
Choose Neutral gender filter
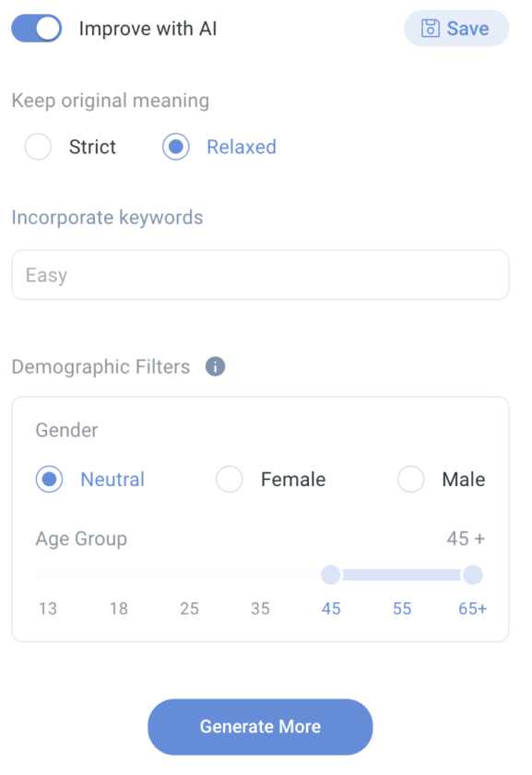(49, 479)
